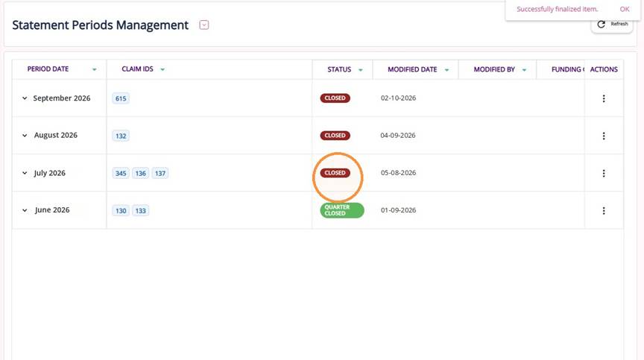Click the Refresh button
The image size is (644, 360).
[612, 24]
